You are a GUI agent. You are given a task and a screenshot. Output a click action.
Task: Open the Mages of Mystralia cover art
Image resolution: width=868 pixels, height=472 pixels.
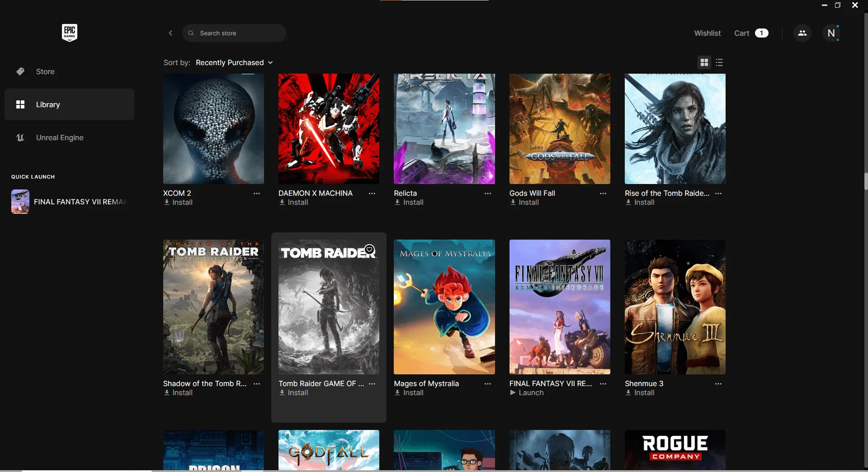(444, 307)
